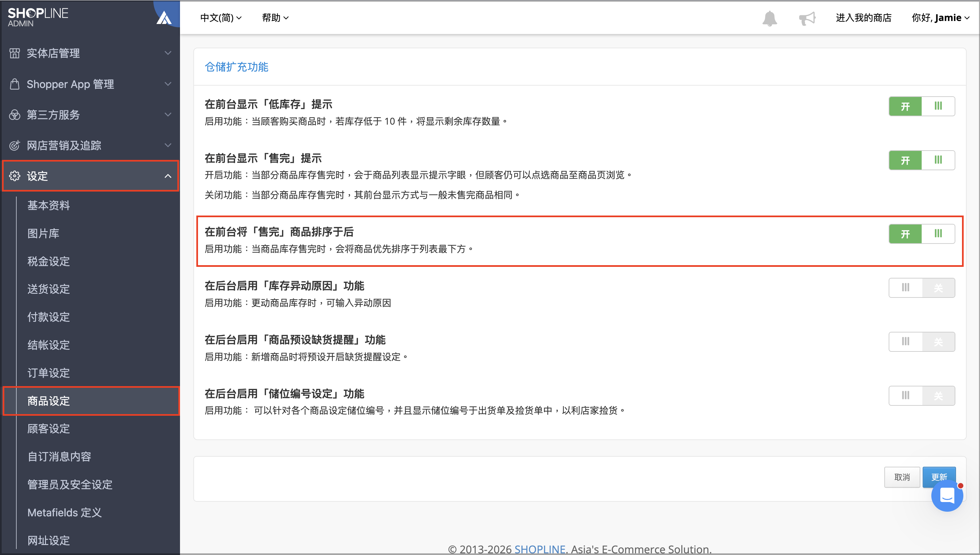Enable 在后台启用「库存异动原因」功能 switch
This screenshot has height=555, width=980.
pos(922,288)
